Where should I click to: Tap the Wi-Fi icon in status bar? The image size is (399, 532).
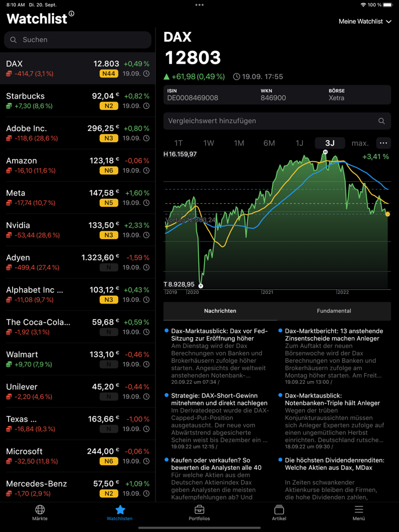(x=363, y=5)
